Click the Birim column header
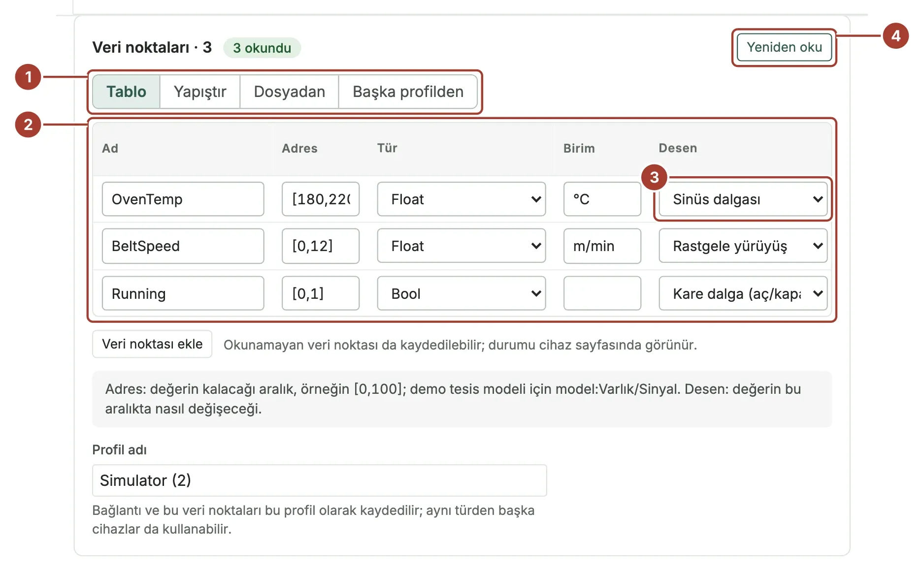This screenshot has width=924, height=572. pos(579,148)
